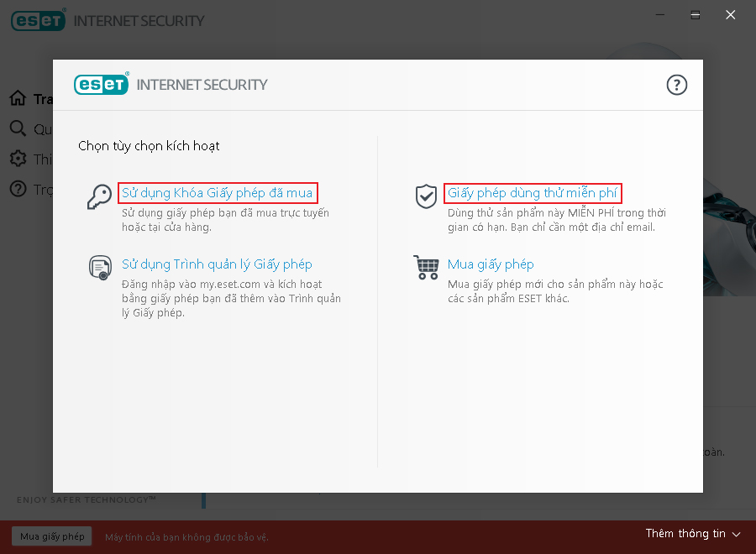Click the magnifier scan icon in sidebar
756x554 pixels.
point(18,128)
